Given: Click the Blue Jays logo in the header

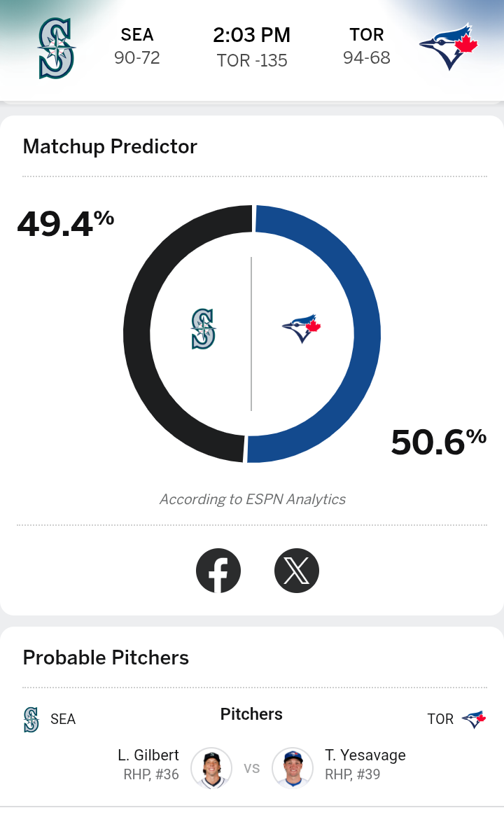Looking at the screenshot, I should tap(448, 47).
